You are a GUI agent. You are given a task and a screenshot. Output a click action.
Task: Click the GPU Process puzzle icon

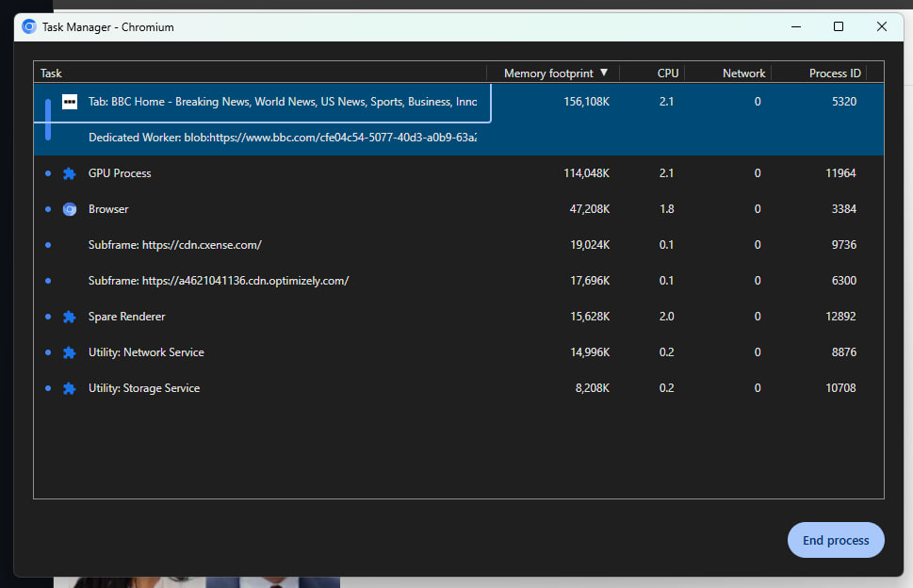(69, 173)
